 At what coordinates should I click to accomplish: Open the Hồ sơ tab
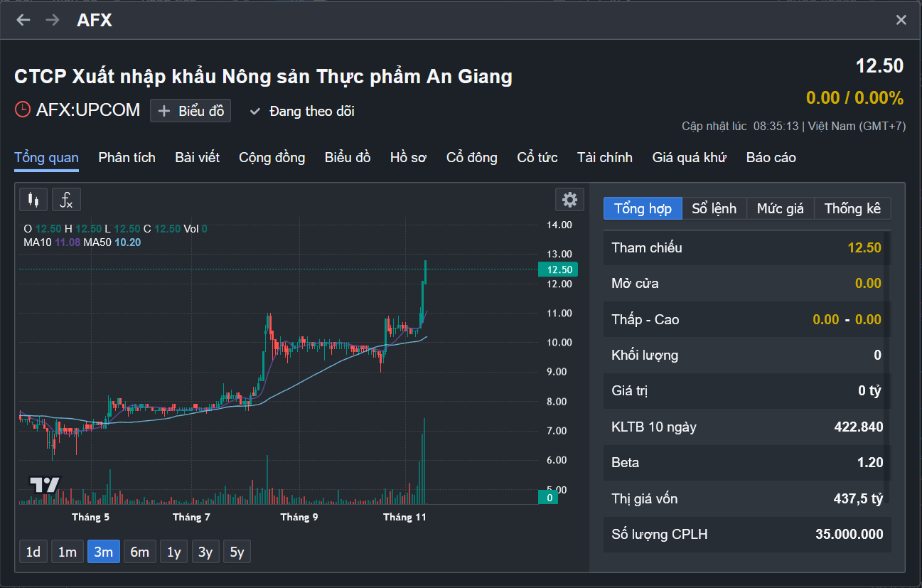pyautogui.click(x=408, y=158)
